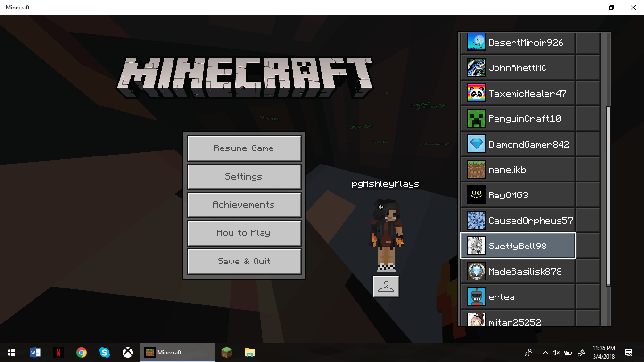Select player RayOMG3 in the list
This screenshot has width=644, height=362.
pyautogui.click(x=518, y=195)
